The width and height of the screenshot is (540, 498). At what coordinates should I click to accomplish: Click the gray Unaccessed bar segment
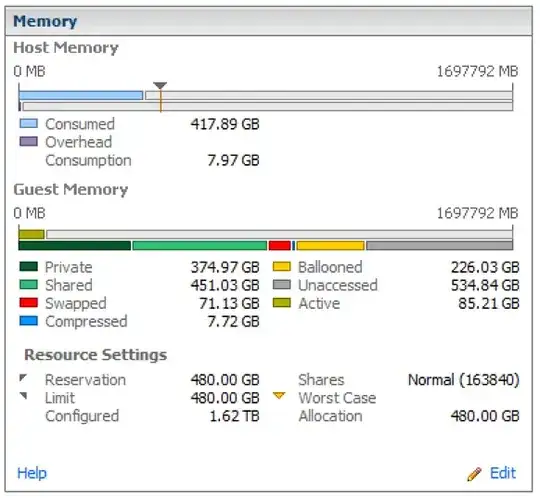440,246
